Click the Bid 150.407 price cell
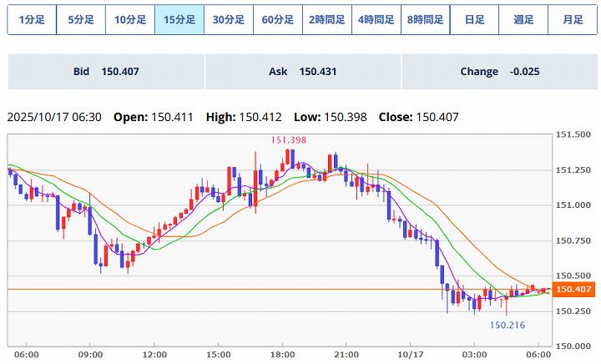Viewport: 601px width, 364px height. point(106,72)
